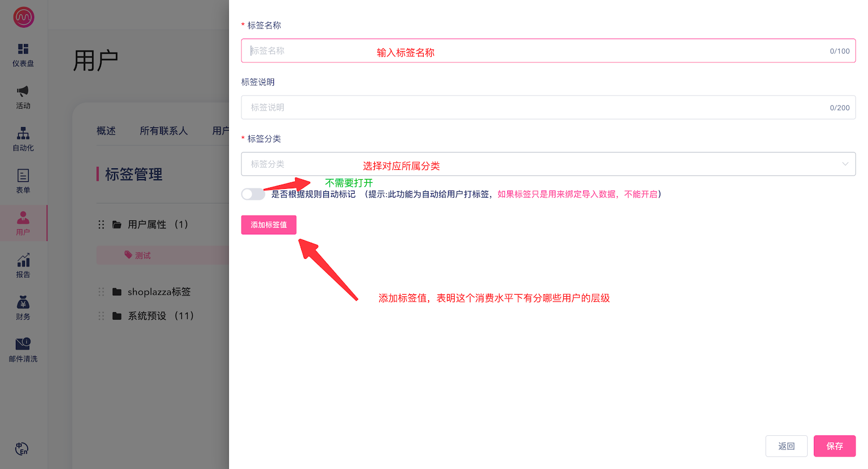This screenshot has height=469, width=868.
Task: Open the 邮件清洗 mail icon
Action: point(23,344)
